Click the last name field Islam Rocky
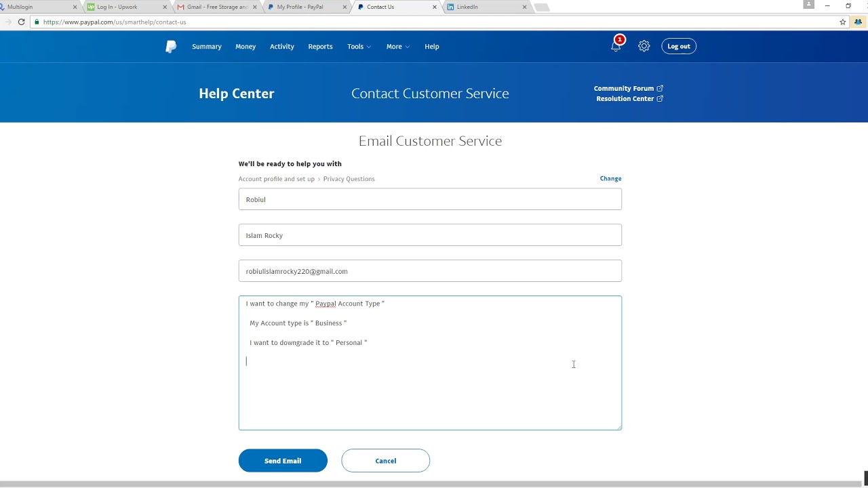This screenshot has width=868, height=488. point(430,235)
